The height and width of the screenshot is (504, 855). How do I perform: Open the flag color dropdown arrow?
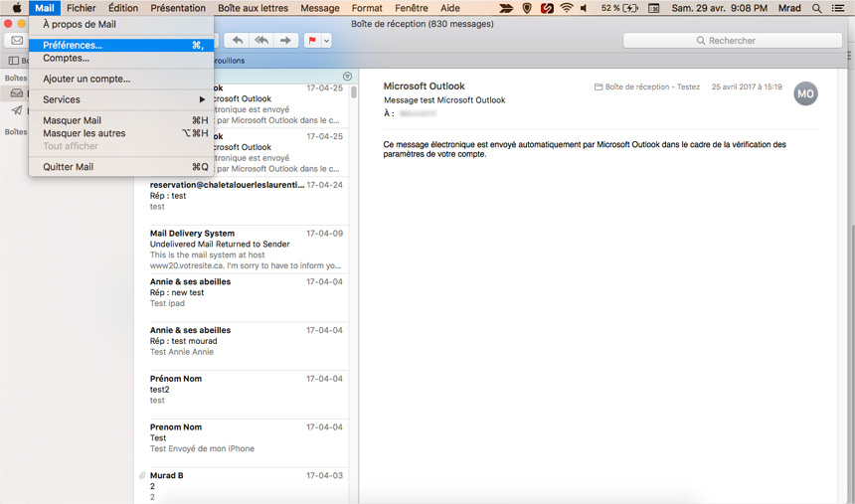click(327, 41)
